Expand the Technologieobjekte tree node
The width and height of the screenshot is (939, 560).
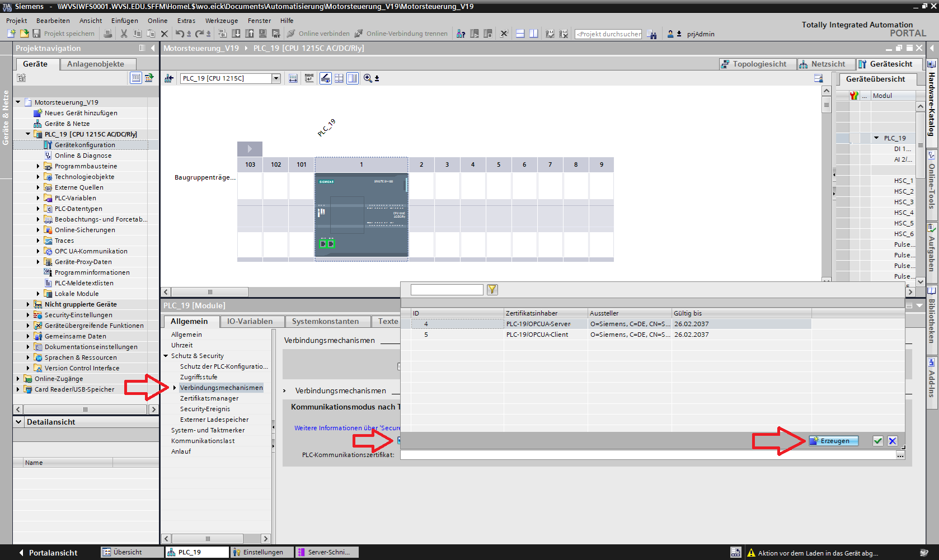tap(38, 177)
